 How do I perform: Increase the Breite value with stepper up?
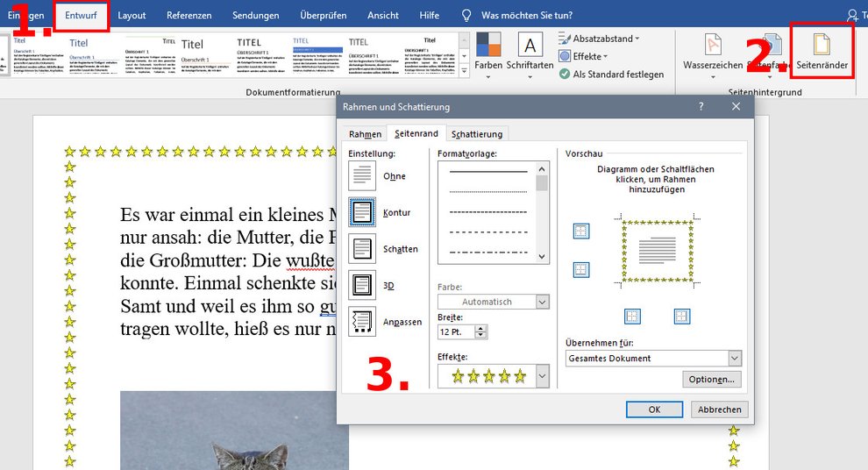point(480,328)
